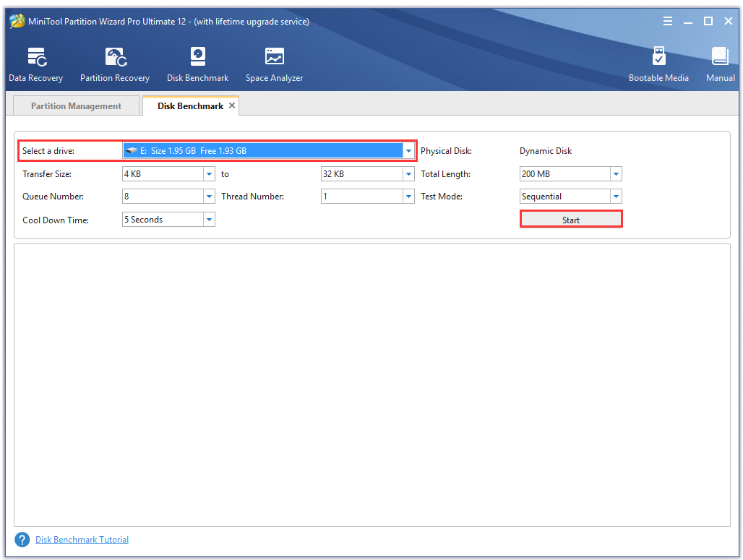
Task: Select the Disk Benchmark tool
Action: (197, 64)
